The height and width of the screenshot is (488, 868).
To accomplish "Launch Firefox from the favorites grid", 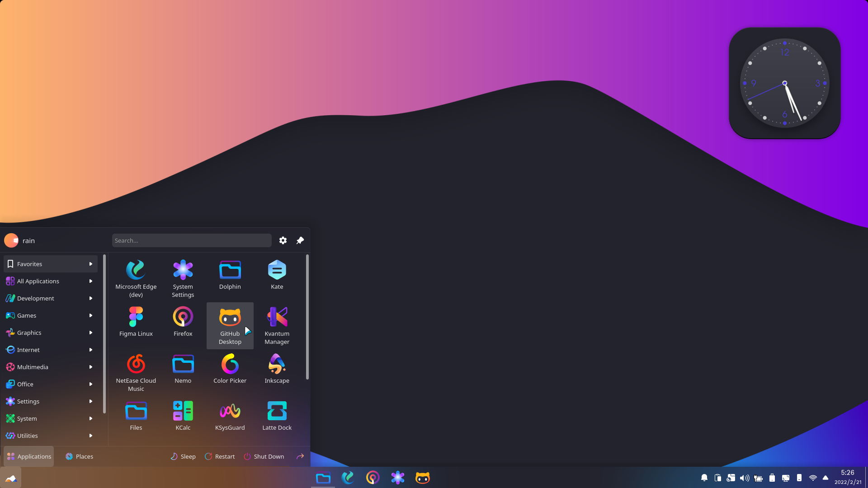I will [x=183, y=325].
